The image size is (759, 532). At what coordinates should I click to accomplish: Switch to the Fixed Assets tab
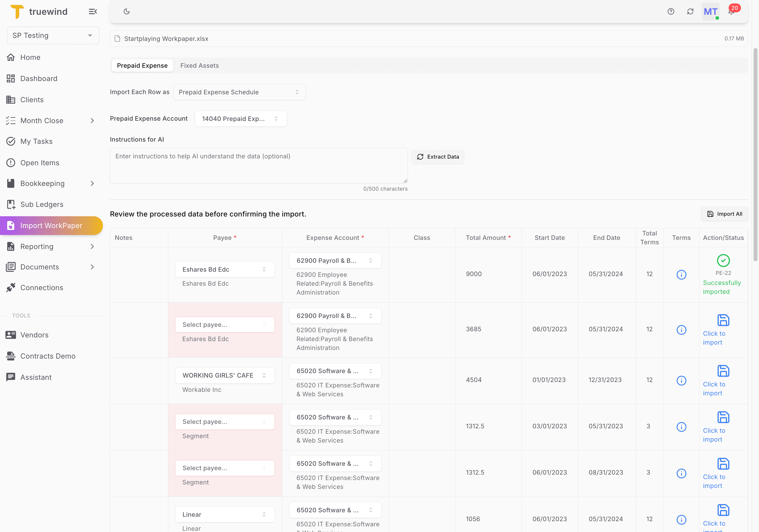[x=199, y=66]
